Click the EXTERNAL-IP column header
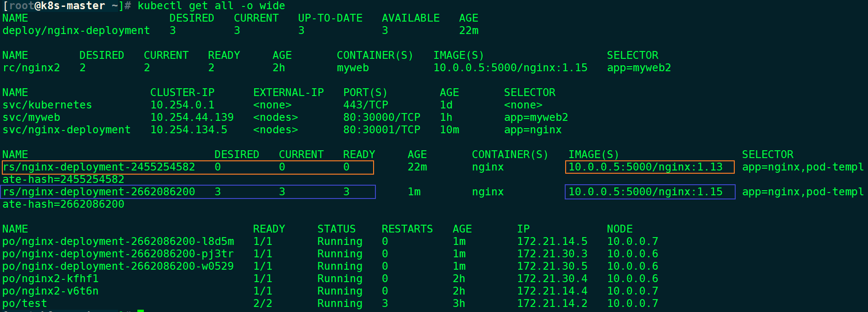868x312 pixels. (288, 93)
